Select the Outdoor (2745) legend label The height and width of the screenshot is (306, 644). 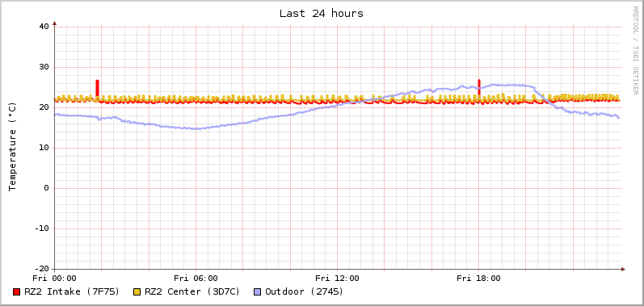(305, 291)
